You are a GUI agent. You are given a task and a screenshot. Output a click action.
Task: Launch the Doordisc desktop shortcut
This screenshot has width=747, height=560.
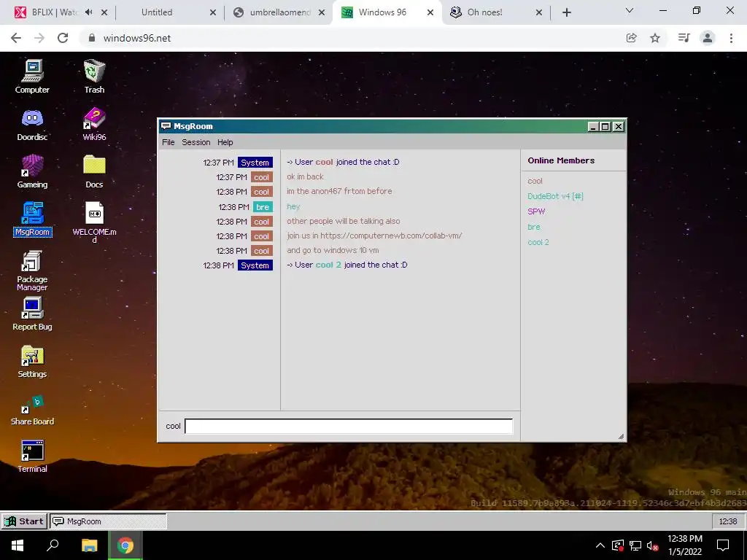point(32,124)
